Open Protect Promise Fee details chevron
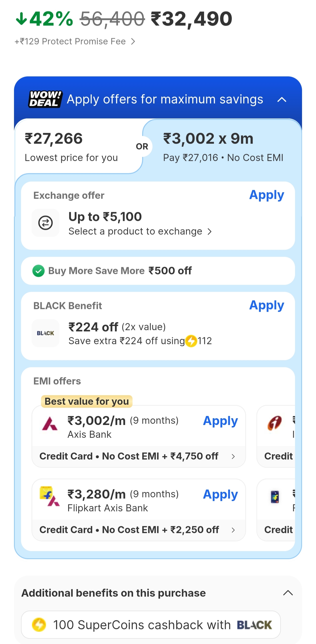The image size is (316, 644). [133, 41]
